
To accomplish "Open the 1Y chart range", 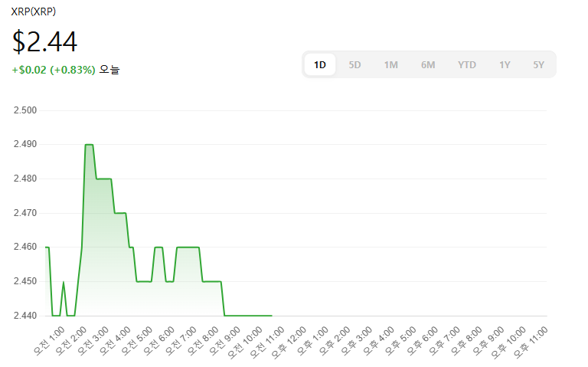I will tap(505, 65).
